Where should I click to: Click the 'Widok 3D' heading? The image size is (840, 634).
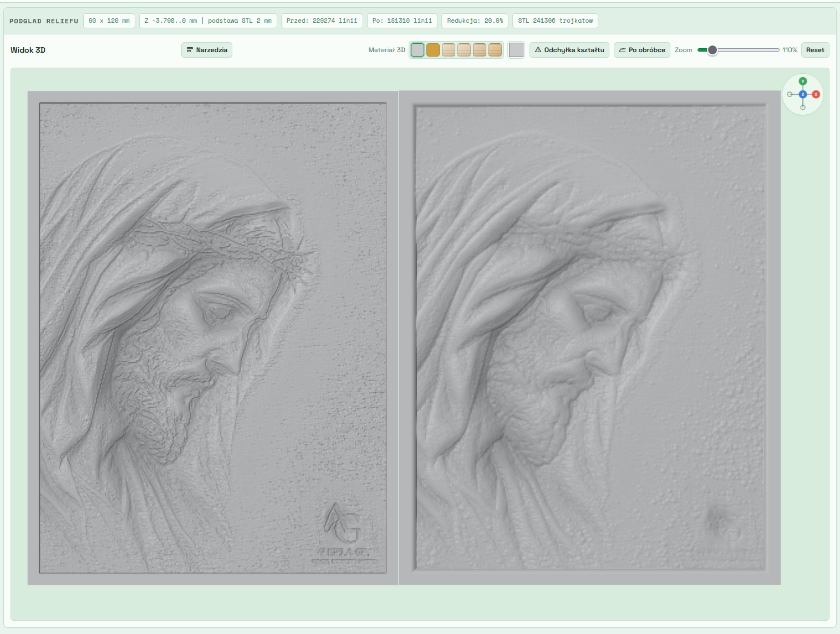(28, 50)
